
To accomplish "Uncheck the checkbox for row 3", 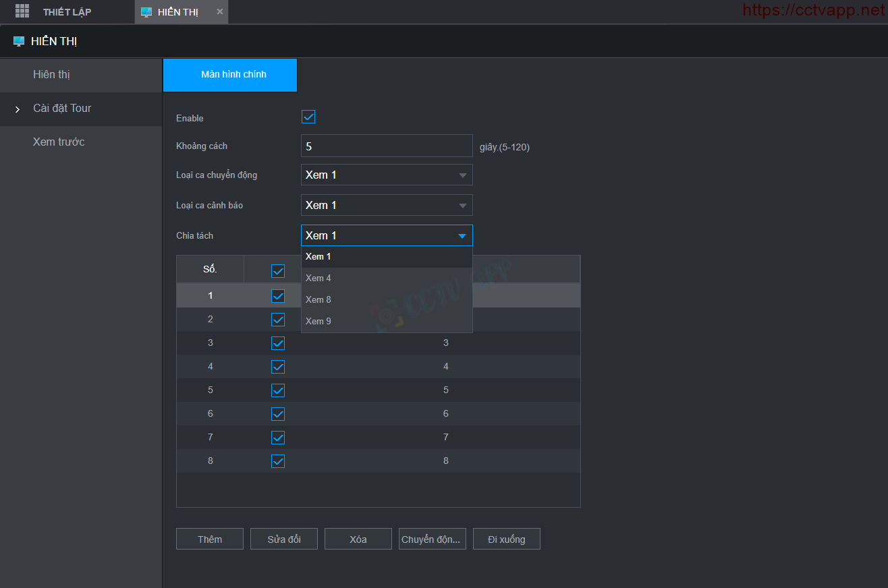I will 277,343.
